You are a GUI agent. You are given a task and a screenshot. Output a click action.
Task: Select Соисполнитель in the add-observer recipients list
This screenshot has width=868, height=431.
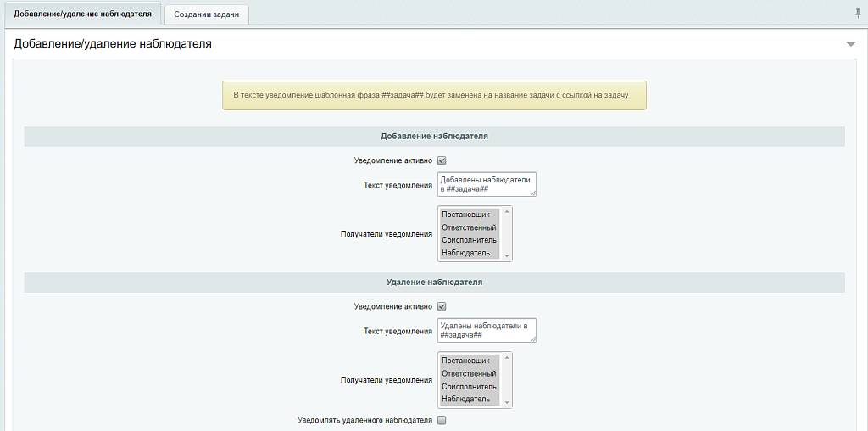point(469,240)
